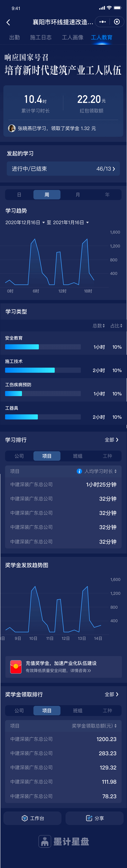Sort by 奖学金领取总额(元) column

[94, 726]
